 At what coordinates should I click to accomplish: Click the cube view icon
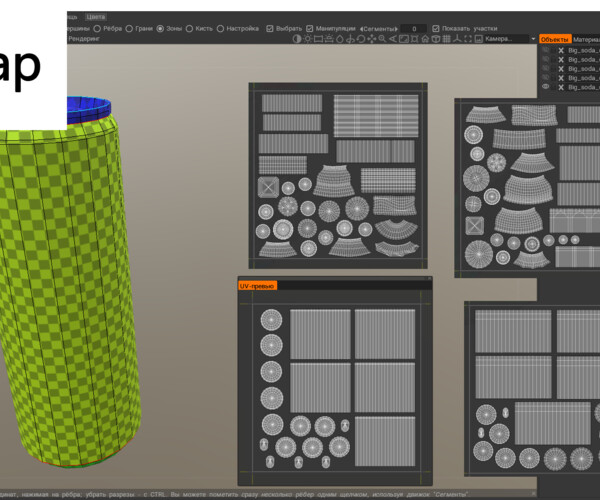click(436, 39)
